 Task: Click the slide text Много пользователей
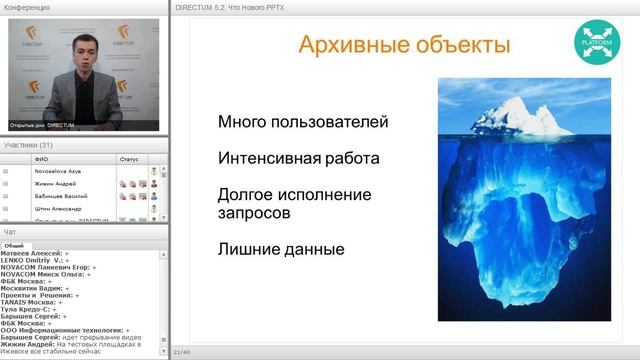[x=303, y=122]
